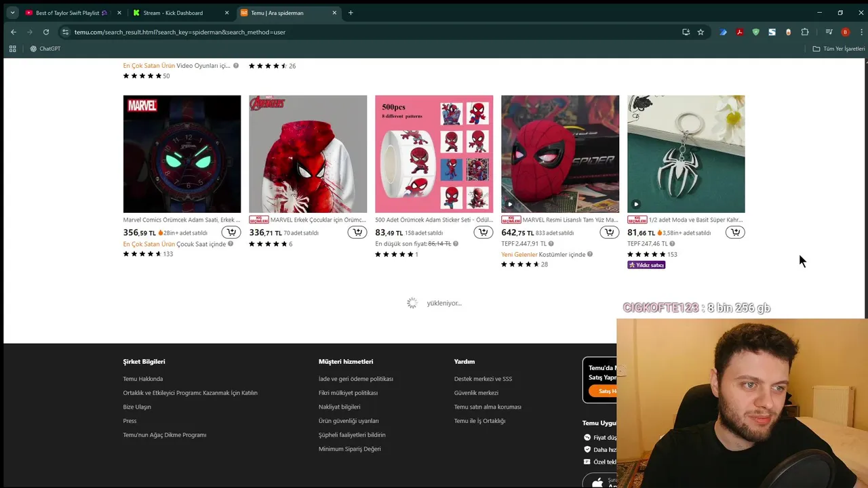
Task: Add the 336,71 TL hoodie to cart
Action: pos(357,232)
